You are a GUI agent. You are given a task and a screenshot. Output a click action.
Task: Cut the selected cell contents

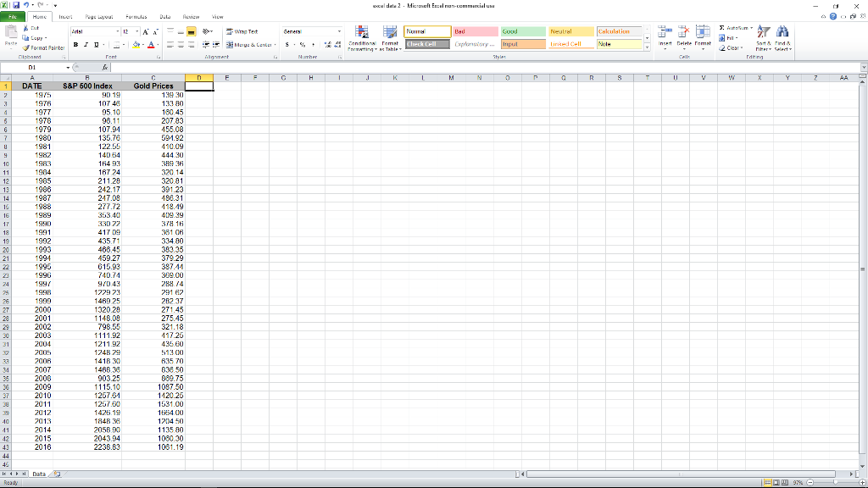pyautogui.click(x=31, y=28)
